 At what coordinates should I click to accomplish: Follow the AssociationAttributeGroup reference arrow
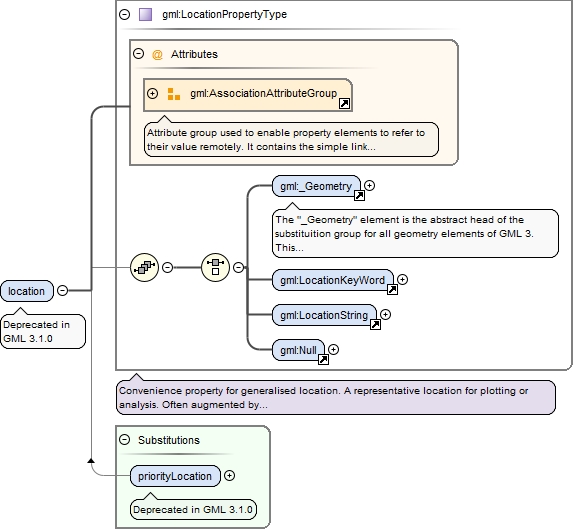(x=344, y=104)
